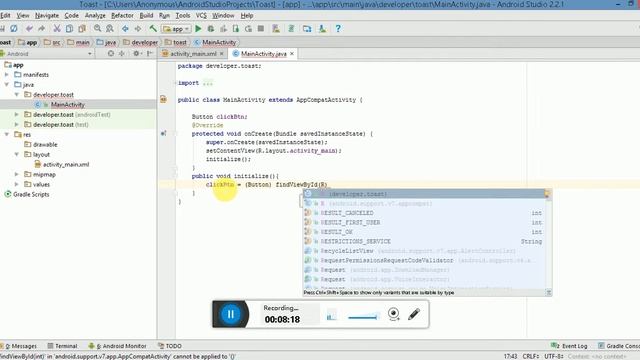The image size is (640, 360).
Task: Click the Project Structure icon
Action: point(307,29)
